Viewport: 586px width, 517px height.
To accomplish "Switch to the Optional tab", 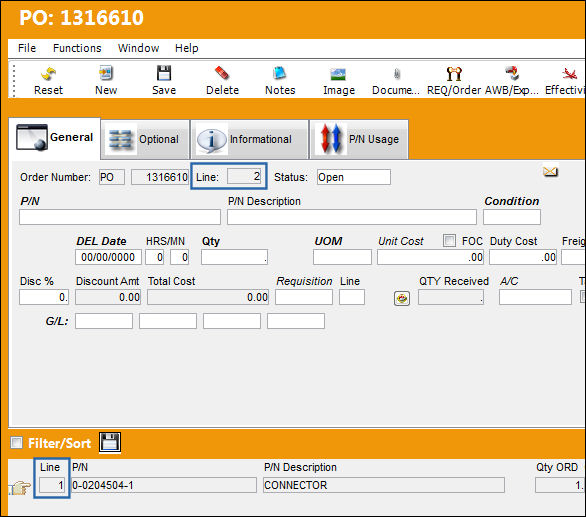I will (x=145, y=139).
